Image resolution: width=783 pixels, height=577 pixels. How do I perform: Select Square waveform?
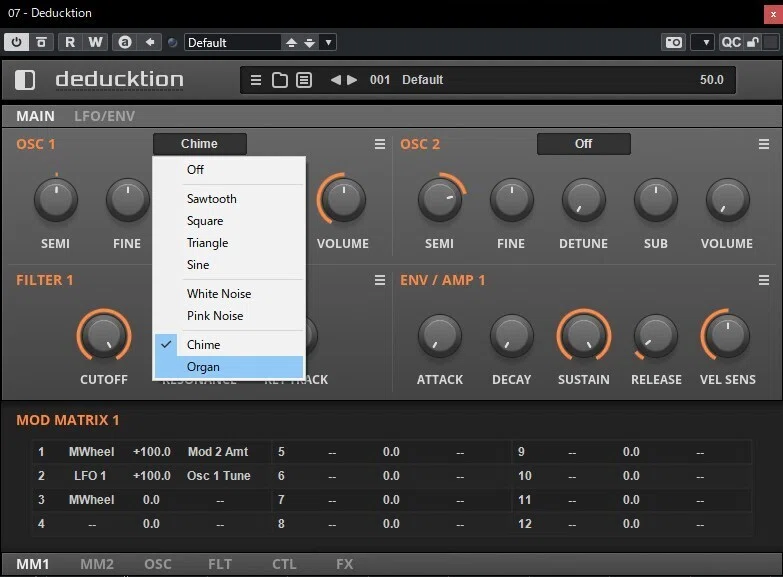pyautogui.click(x=229, y=221)
